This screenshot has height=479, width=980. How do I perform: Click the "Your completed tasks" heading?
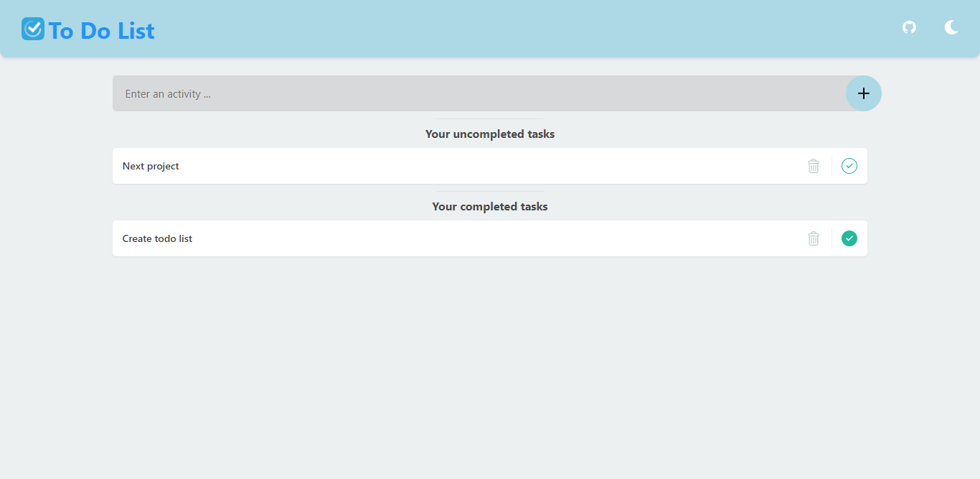489,207
